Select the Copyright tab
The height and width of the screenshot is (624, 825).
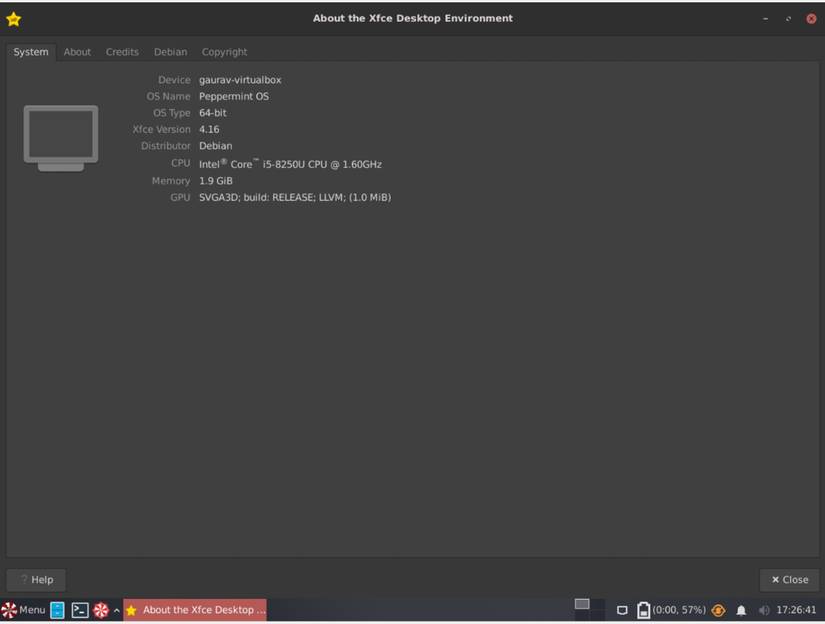click(224, 51)
